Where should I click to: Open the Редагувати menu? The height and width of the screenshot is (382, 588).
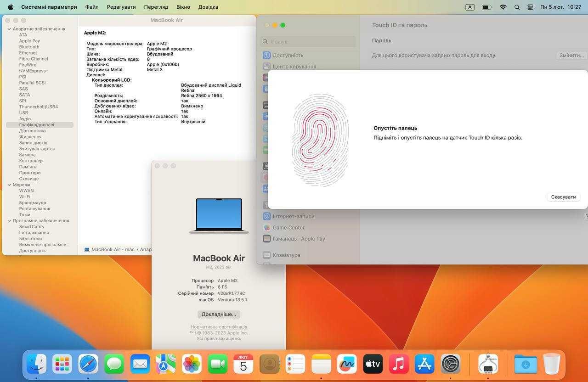121,7
